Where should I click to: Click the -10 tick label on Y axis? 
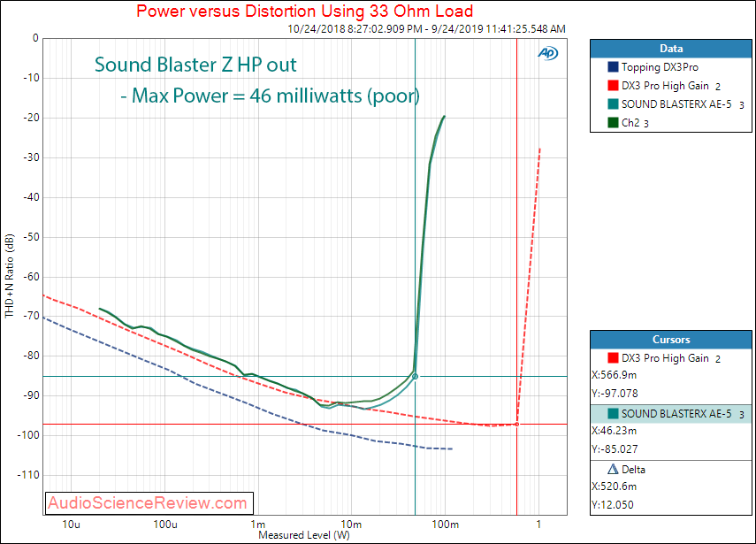tap(31, 78)
